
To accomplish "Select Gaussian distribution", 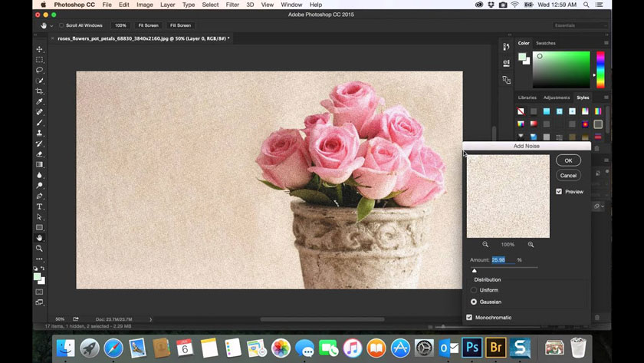I will [474, 302].
